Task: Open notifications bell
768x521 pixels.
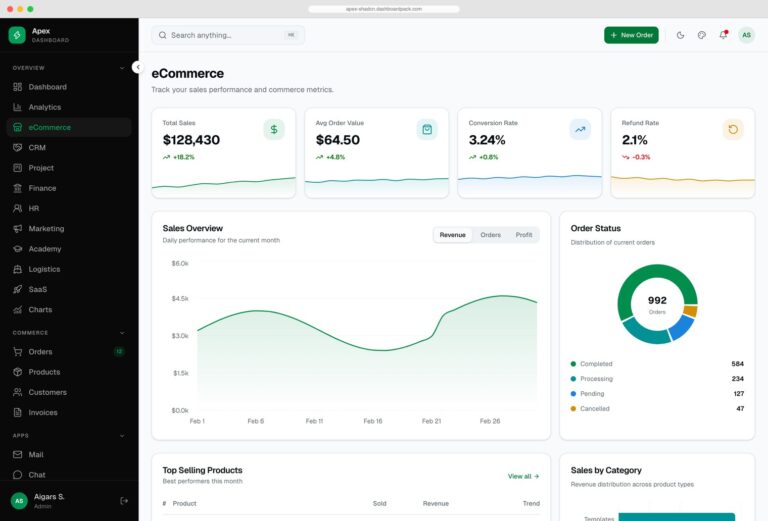Action: 723,35
